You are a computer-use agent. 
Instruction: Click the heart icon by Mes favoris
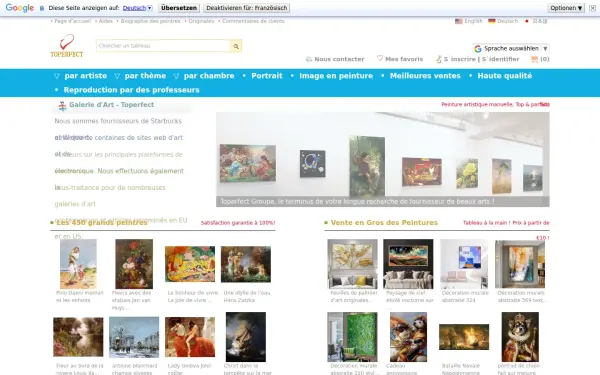click(x=380, y=58)
